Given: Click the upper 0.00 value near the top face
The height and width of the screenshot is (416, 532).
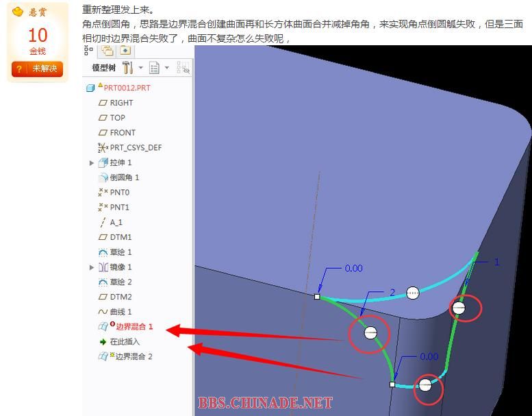Looking at the screenshot, I should pyautogui.click(x=353, y=269).
